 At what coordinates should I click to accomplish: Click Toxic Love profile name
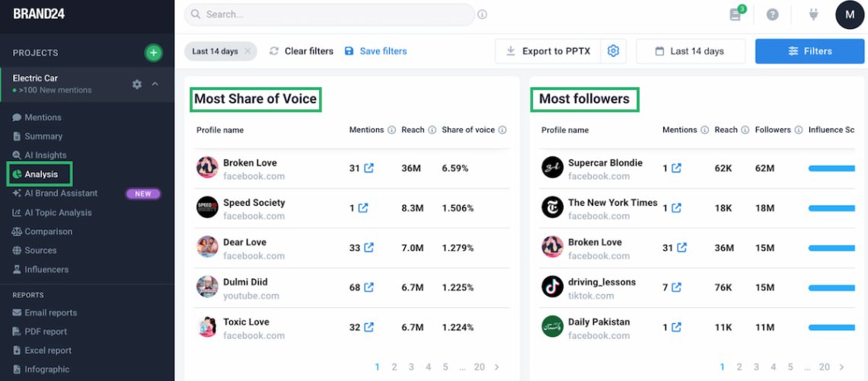pyautogui.click(x=246, y=322)
